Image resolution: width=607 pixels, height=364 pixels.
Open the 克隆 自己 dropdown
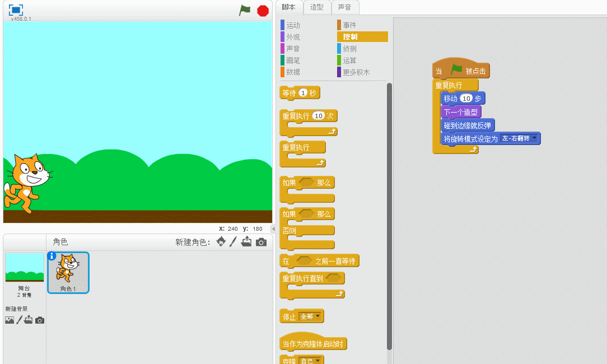click(310, 361)
